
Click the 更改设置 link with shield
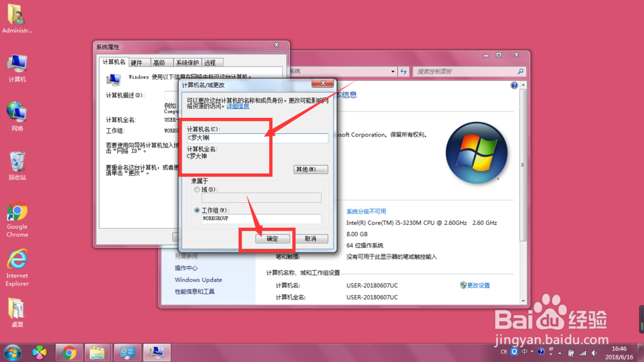point(475,285)
